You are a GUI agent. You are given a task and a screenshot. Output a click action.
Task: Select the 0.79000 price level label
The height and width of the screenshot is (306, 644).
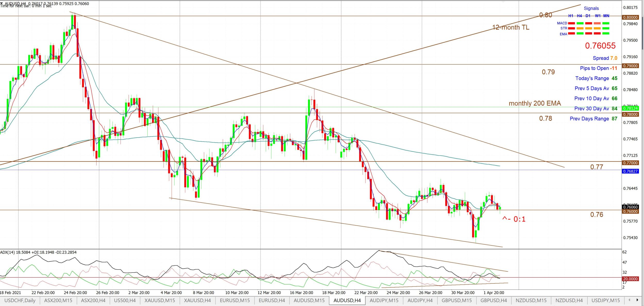[630, 66]
